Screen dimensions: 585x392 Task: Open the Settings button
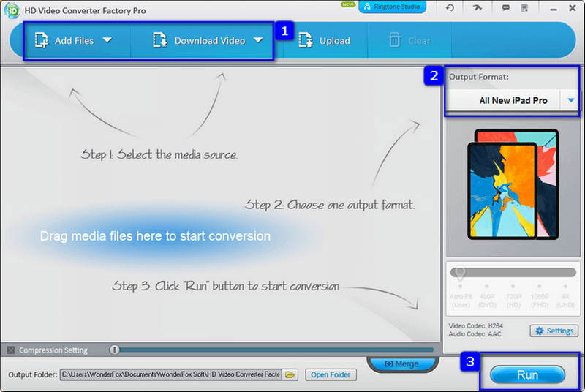point(554,331)
